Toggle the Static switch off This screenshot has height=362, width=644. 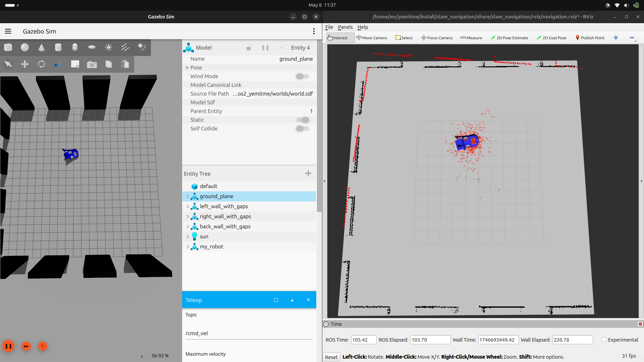coord(302,120)
